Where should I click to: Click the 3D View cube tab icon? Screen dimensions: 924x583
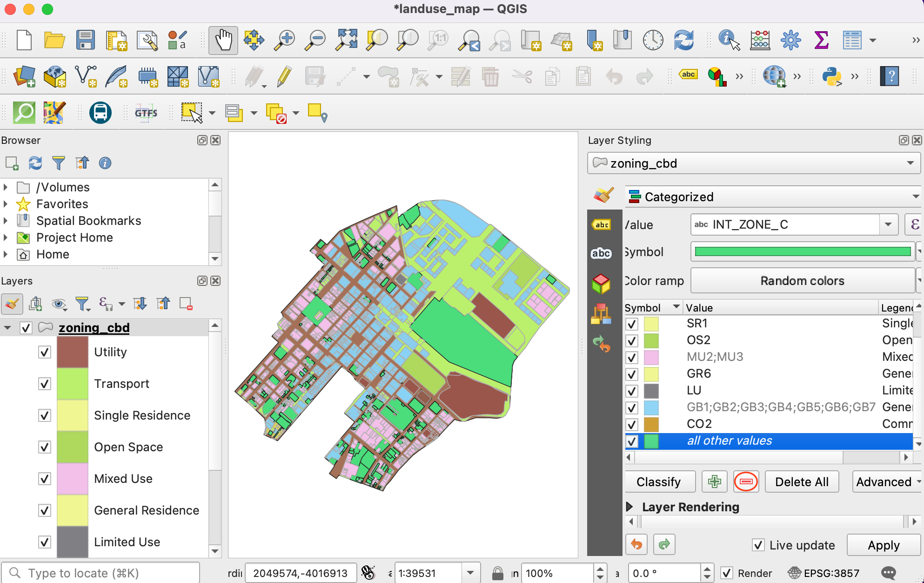(x=601, y=283)
